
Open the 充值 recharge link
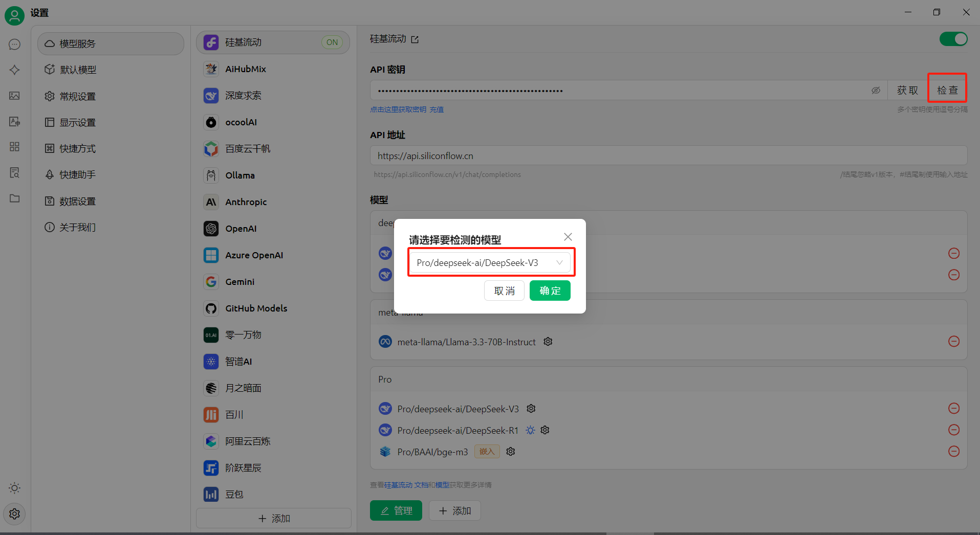click(x=437, y=109)
